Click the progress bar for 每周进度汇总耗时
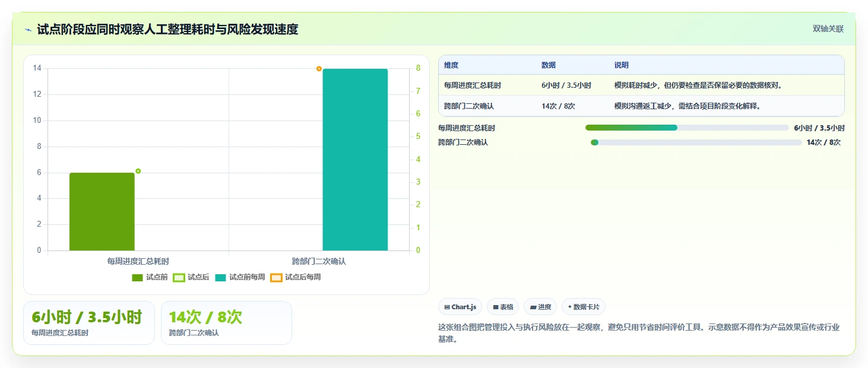The image size is (868, 368). 687,128
